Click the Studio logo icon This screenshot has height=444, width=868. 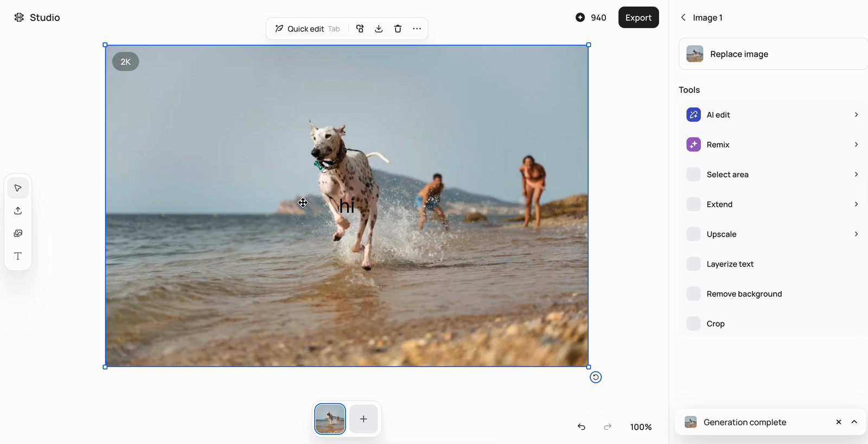(19, 17)
